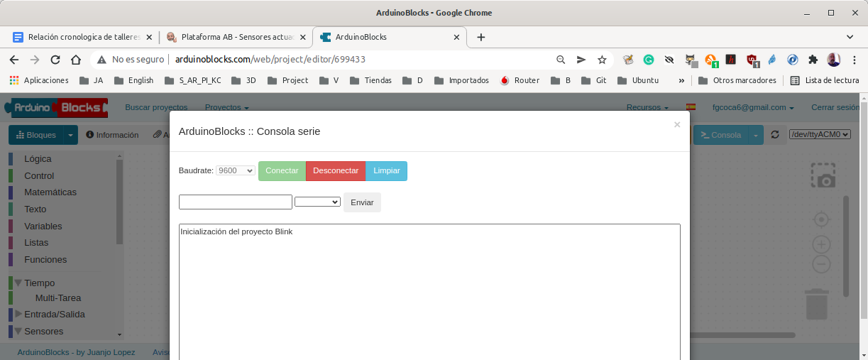Click the Conectar button
The height and width of the screenshot is (360, 868).
282,171
